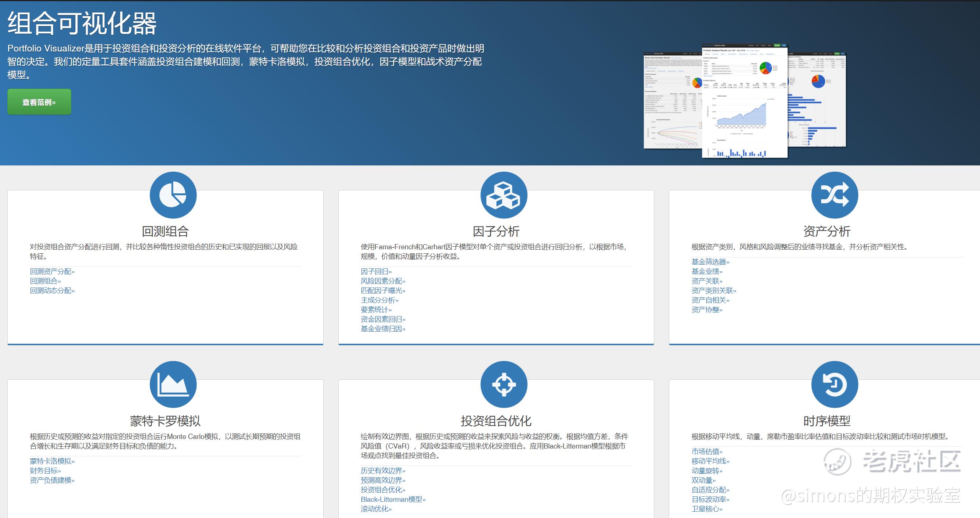Open the 预测高效边界» link
980x518 pixels.
(383, 480)
